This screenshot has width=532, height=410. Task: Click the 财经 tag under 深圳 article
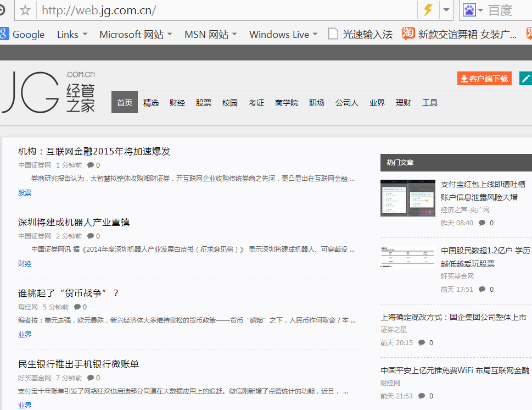pyautogui.click(x=24, y=264)
